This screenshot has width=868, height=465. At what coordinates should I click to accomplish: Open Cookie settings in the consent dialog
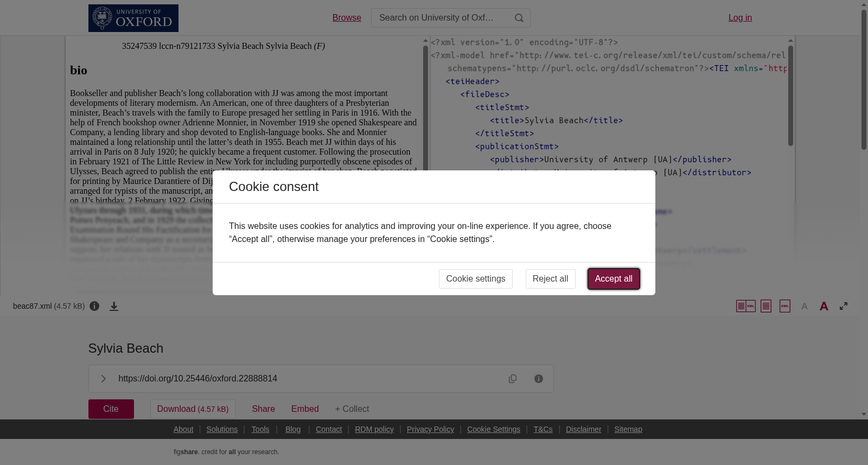(476, 279)
